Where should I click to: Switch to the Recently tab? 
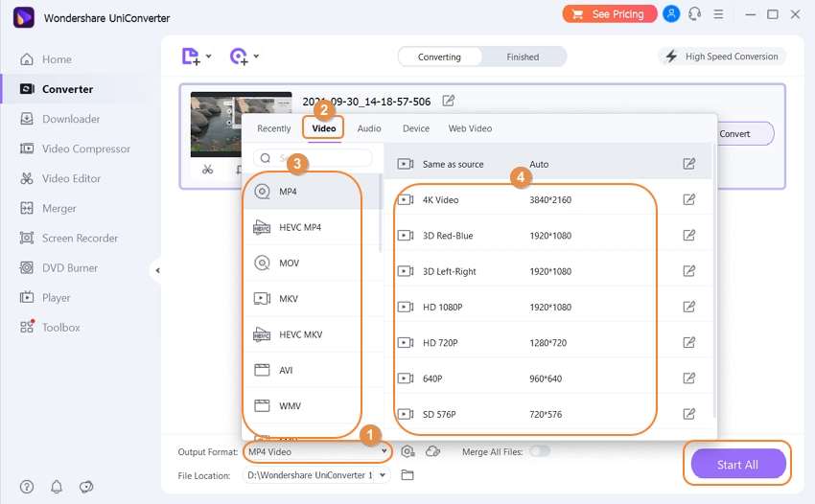click(x=274, y=128)
